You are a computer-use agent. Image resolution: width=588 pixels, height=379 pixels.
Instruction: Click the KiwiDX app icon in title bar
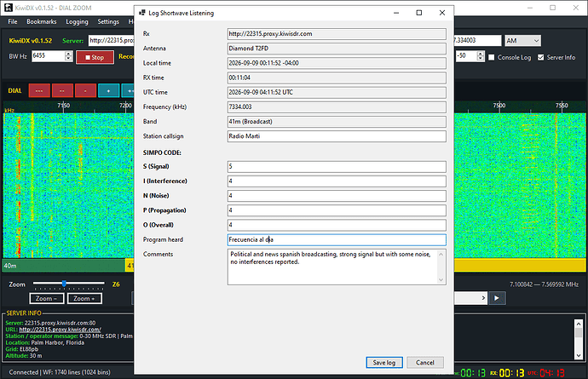(8, 8)
